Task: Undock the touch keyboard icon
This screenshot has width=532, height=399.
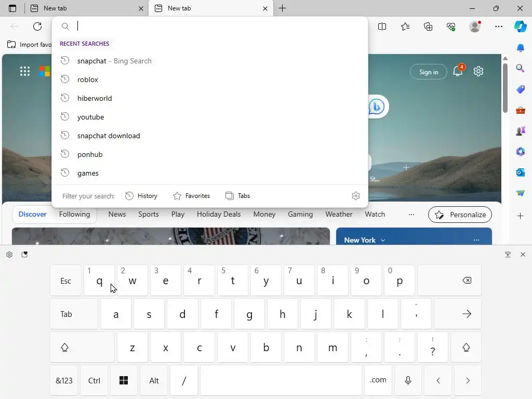Action: tap(508, 255)
